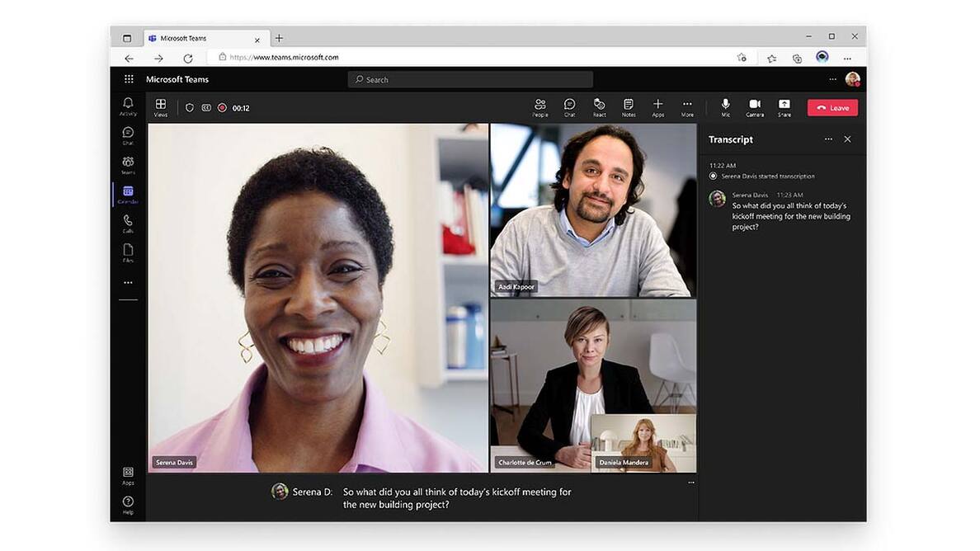
Task: Open the Activity bell in sidebar
Action: [x=128, y=106]
